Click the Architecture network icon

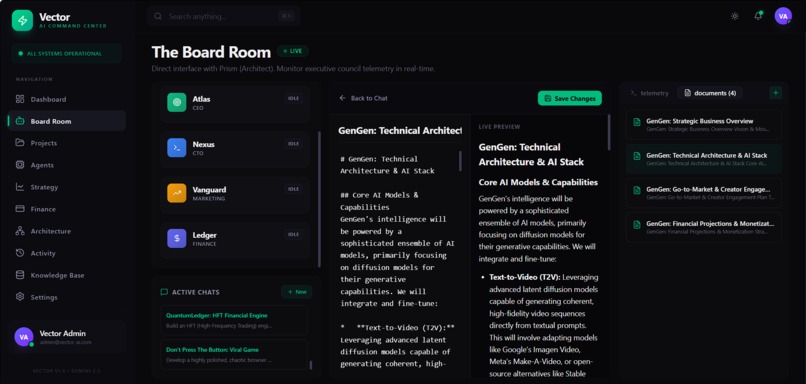point(20,231)
